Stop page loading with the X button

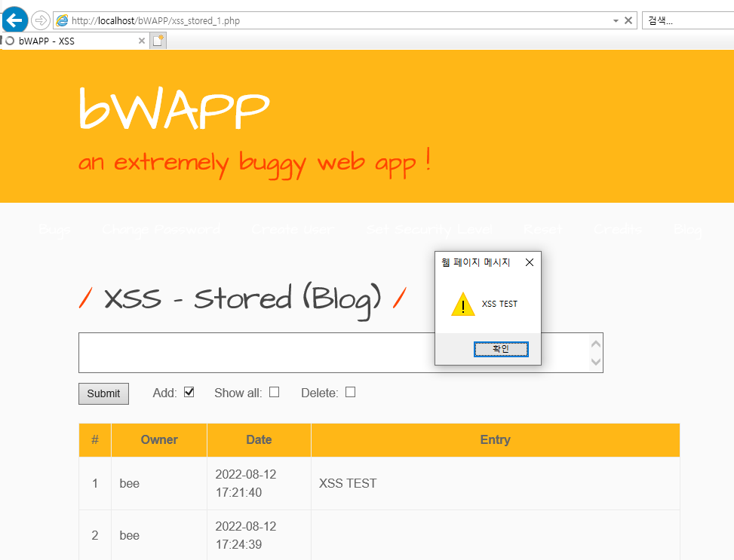pyautogui.click(x=628, y=20)
